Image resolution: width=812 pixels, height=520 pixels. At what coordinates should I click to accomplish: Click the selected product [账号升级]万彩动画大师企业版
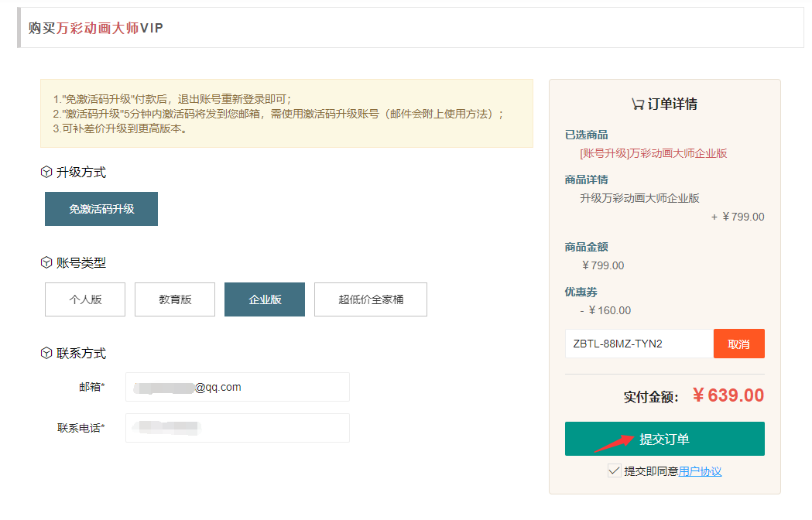click(653, 153)
